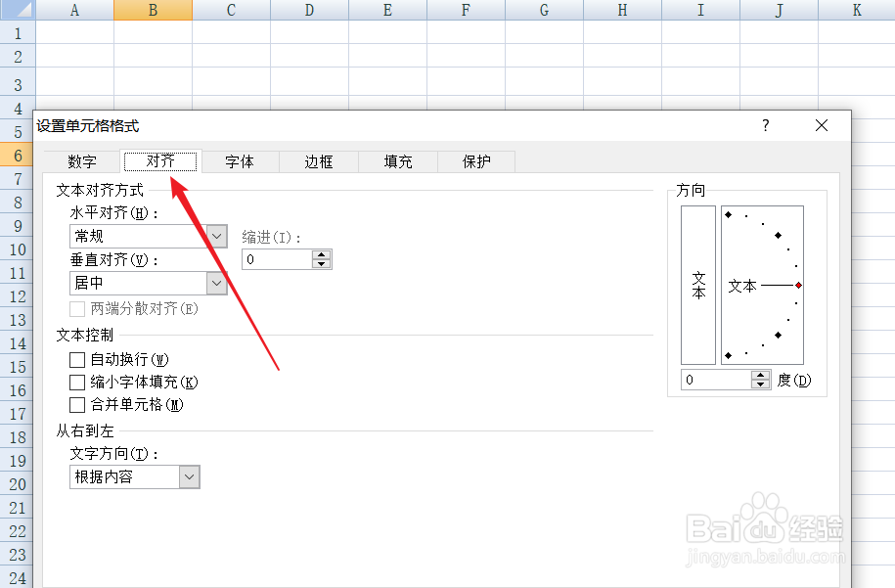Image resolution: width=895 pixels, height=588 pixels.
Task: Switch to the 数字 (Number) tab
Action: point(82,161)
